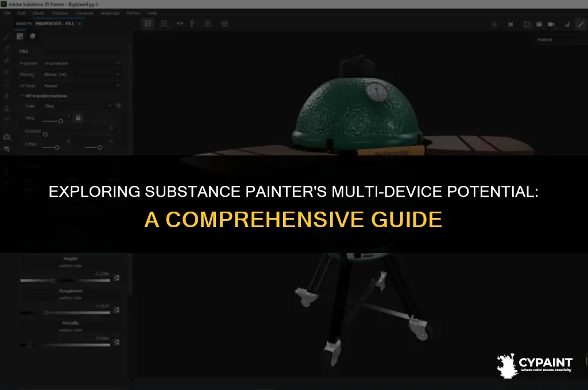Click the Roughness value field above its slider

click(x=102, y=306)
